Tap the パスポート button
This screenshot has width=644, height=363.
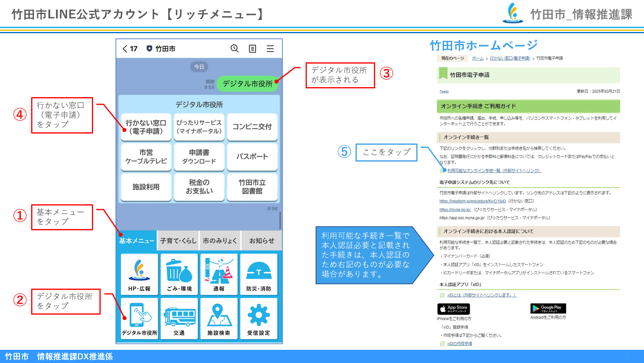coord(252,157)
